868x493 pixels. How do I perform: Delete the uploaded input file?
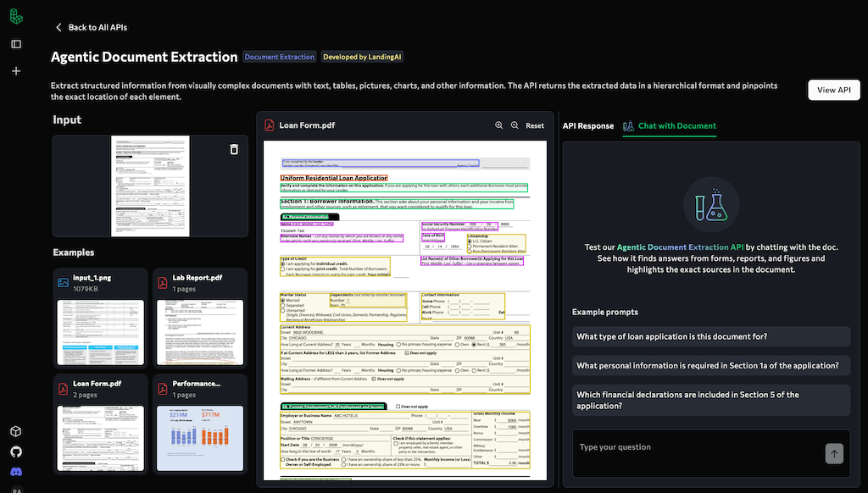pyautogui.click(x=234, y=149)
